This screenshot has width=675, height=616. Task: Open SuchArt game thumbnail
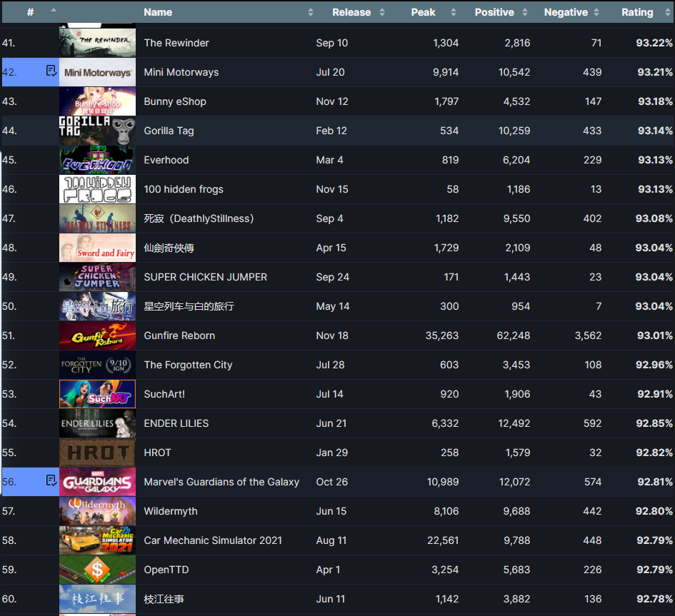(x=97, y=394)
